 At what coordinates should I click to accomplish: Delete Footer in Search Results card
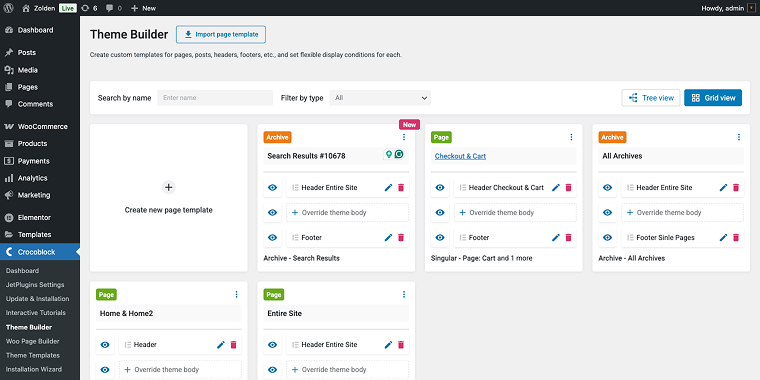tap(401, 238)
